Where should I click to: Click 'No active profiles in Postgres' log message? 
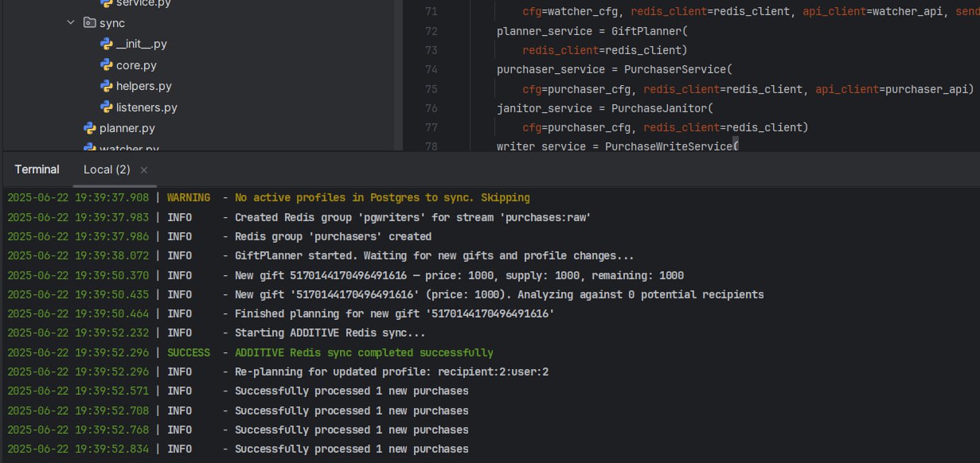pos(382,197)
